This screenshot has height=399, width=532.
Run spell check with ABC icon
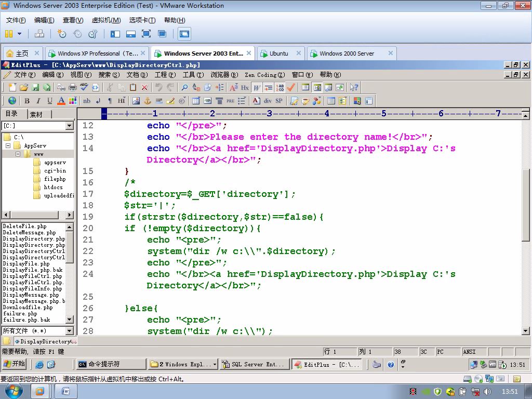84,87
